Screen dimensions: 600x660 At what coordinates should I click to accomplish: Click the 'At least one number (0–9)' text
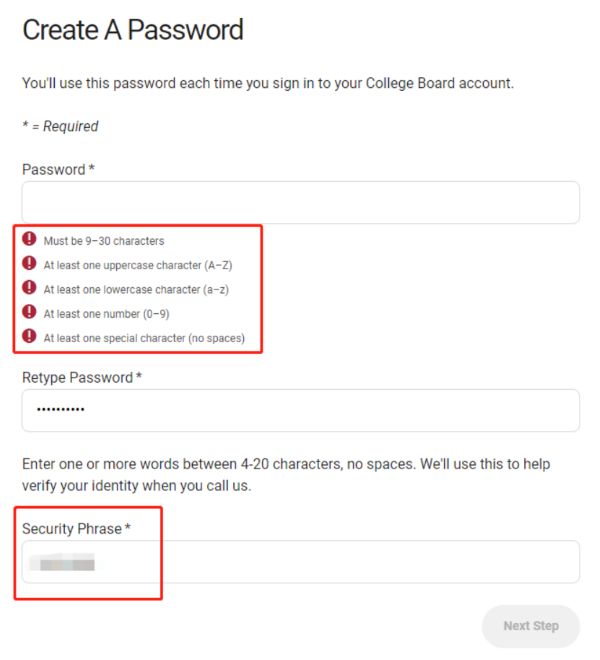[x=106, y=314]
